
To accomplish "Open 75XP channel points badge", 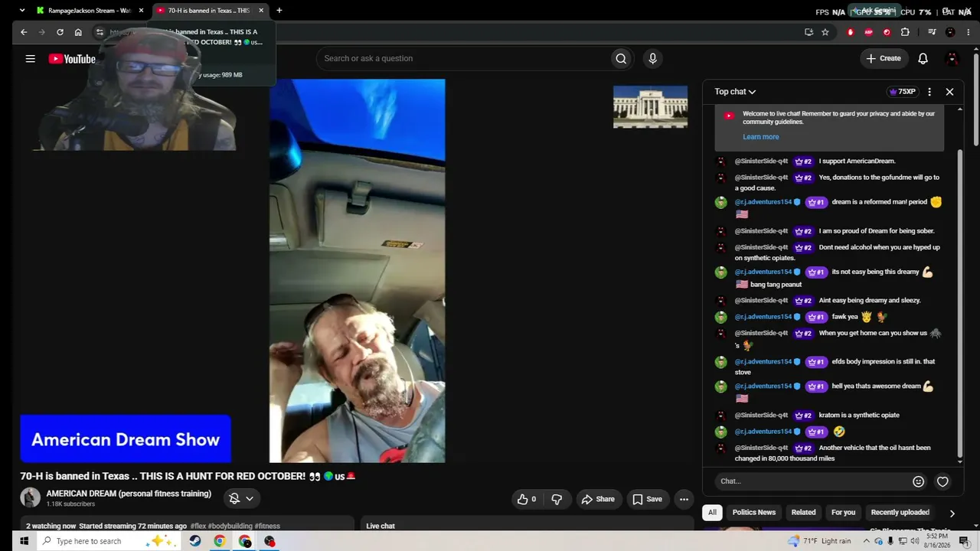I will tap(902, 92).
